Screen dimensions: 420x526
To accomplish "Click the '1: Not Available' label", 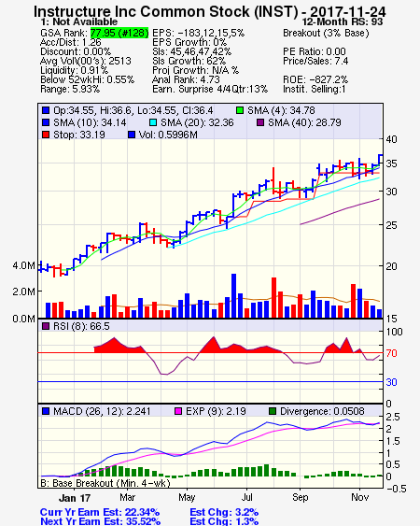I will point(78,21).
